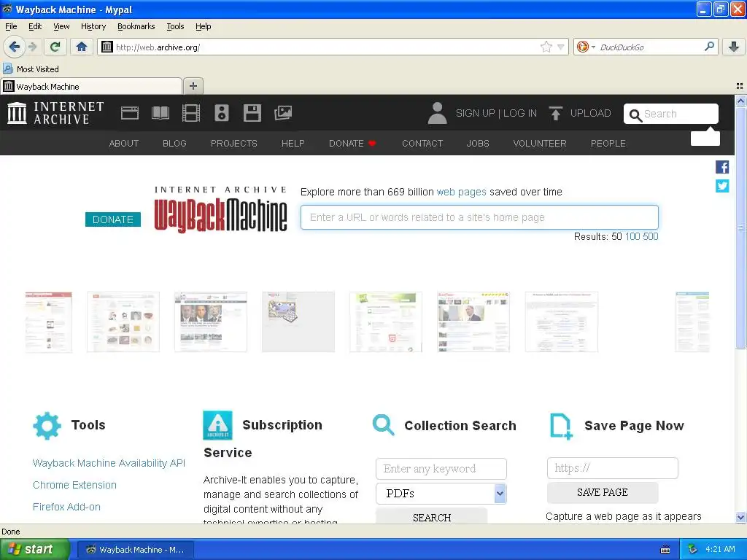Image resolution: width=747 pixels, height=560 pixels.
Task: Open the Bookmarks menu
Action: [x=136, y=26]
